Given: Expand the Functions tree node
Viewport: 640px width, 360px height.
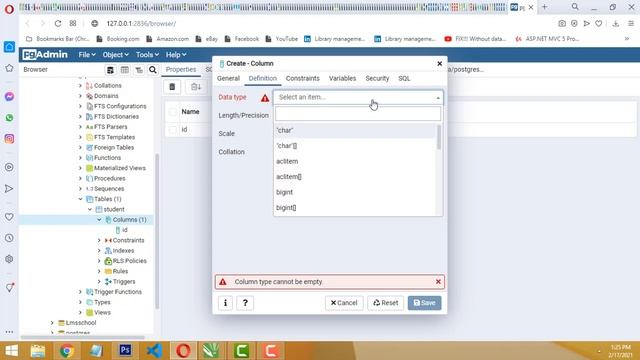Looking at the screenshot, I should (x=80, y=158).
